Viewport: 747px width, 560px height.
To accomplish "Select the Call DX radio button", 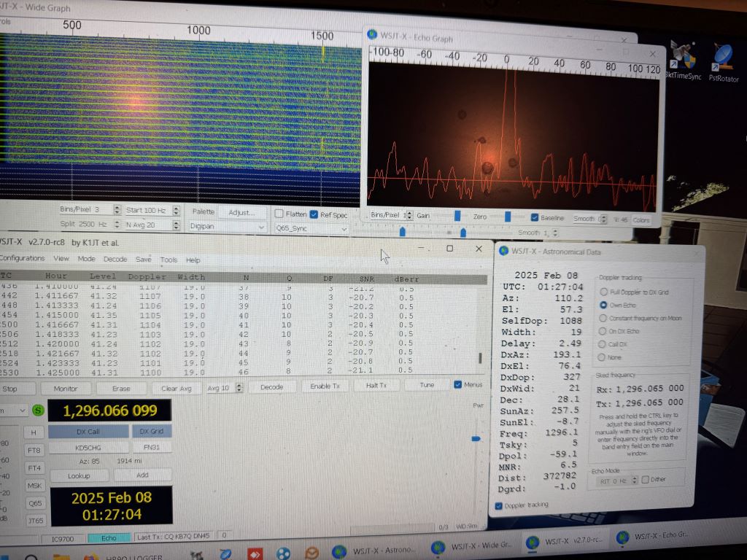I will (602, 344).
